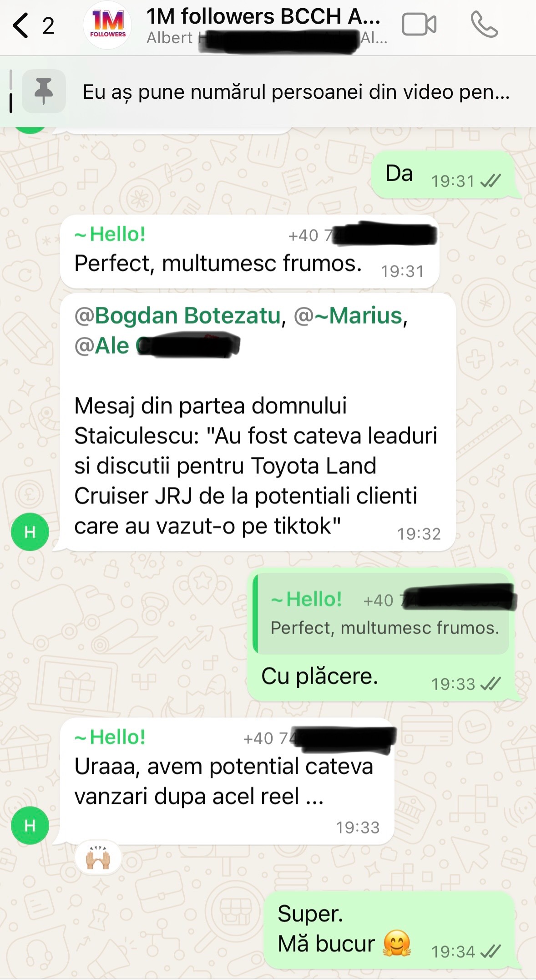Tap the back arrow to chat list
536x980 pixels.
point(20,25)
